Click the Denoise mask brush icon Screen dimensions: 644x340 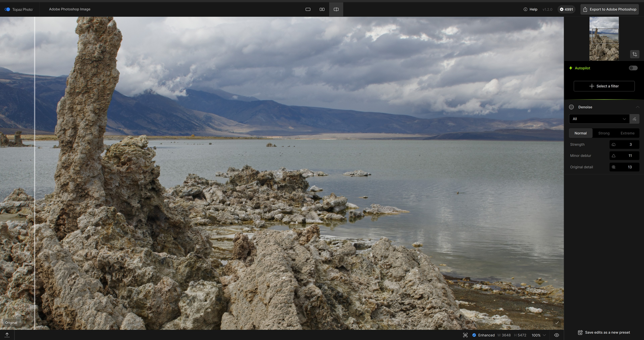pyautogui.click(x=634, y=119)
